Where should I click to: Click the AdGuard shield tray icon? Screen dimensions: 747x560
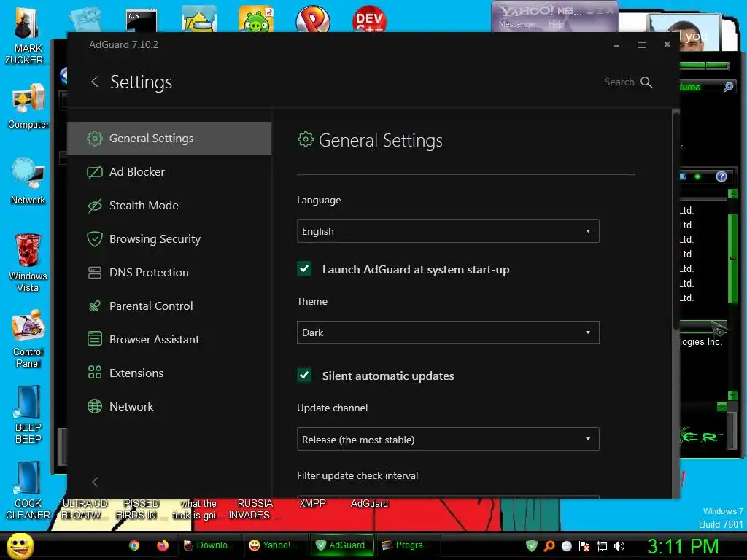(532, 546)
